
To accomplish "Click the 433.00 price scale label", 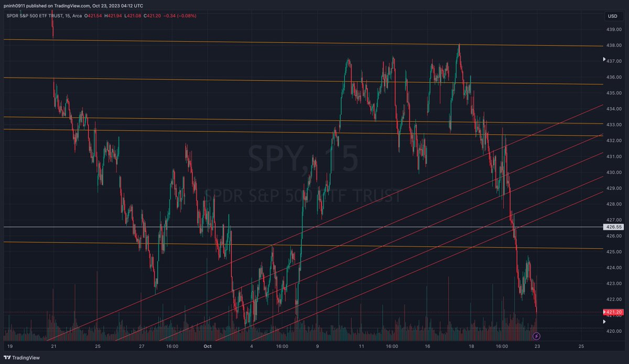I will (x=614, y=125).
